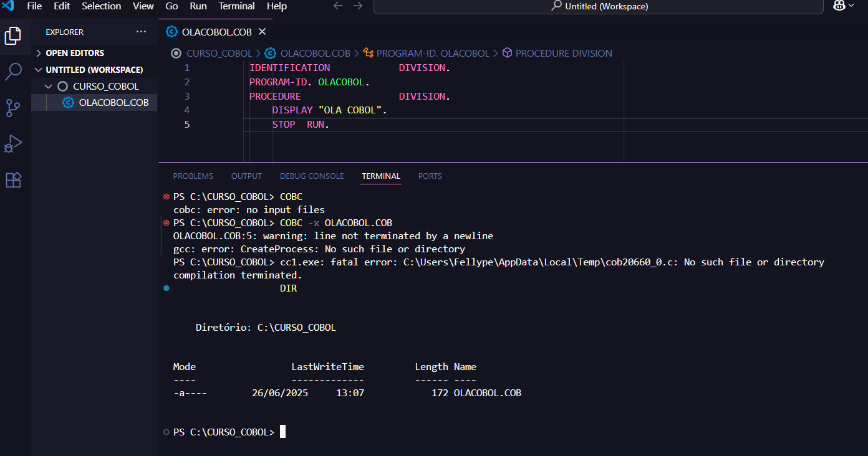This screenshot has height=456, width=868.
Task: Open the Extensions view
Action: 13,180
